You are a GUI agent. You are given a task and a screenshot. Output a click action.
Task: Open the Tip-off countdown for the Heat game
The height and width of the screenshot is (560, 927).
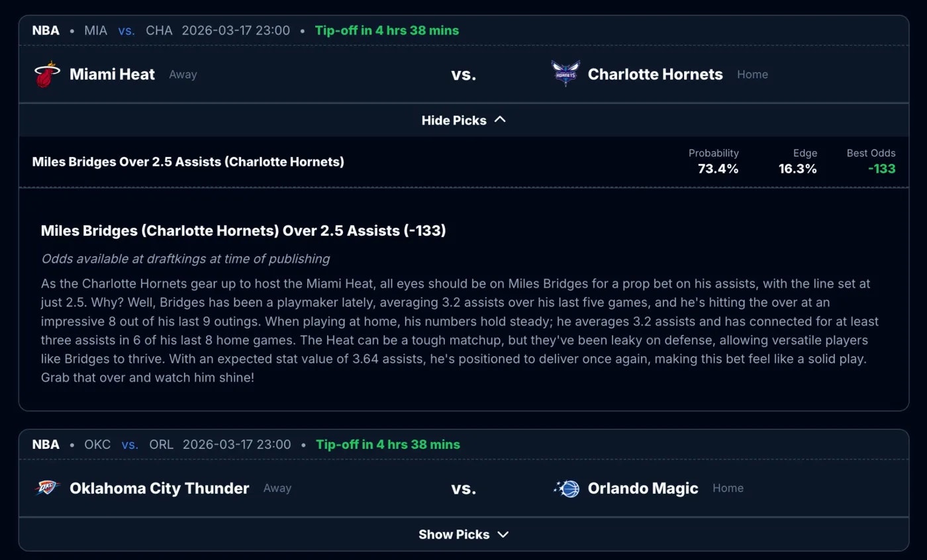tap(387, 30)
